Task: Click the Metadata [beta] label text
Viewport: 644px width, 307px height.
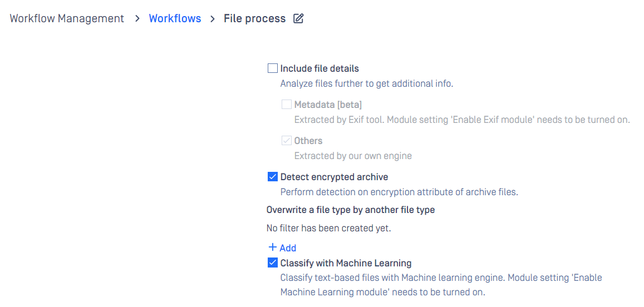Action: [x=328, y=105]
